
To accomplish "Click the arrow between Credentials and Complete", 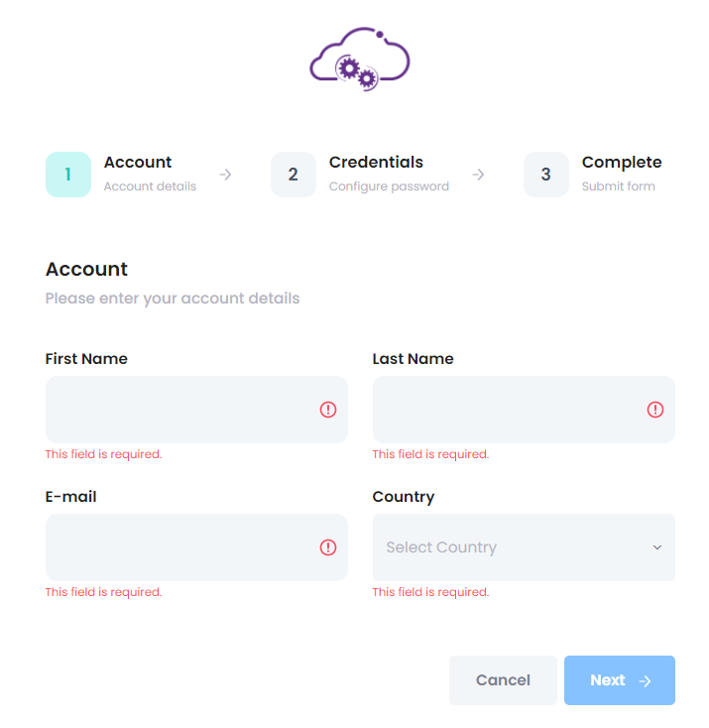I will [x=478, y=175].
